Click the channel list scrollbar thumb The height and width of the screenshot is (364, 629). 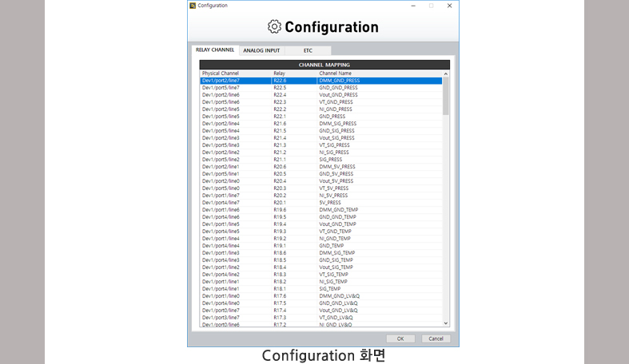(x=446, y=96)
